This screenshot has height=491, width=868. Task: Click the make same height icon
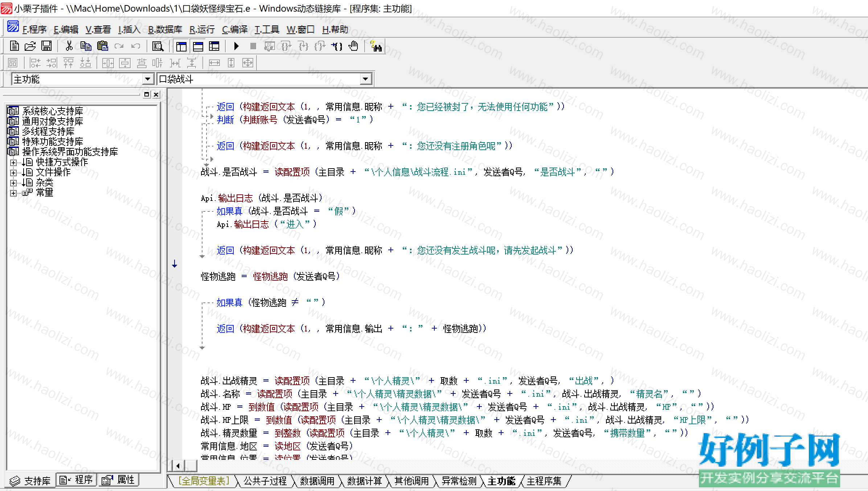coord(231,63)
